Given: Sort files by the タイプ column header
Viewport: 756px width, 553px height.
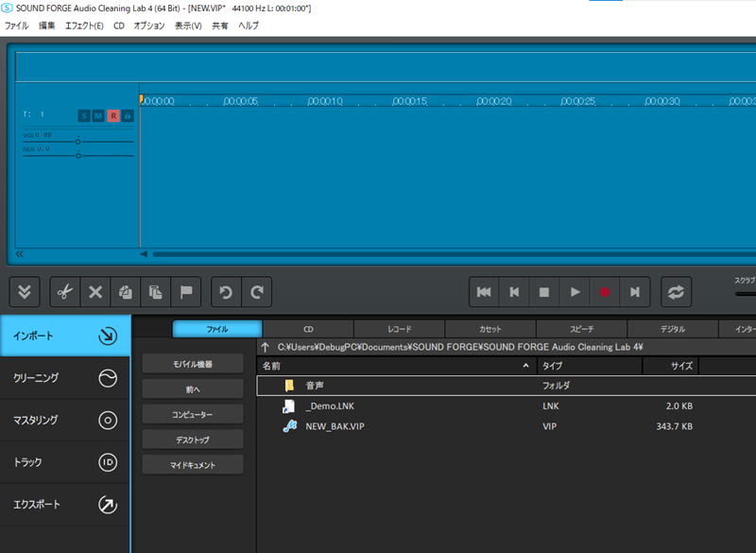Looking at the screenshot, I should coord(590,366).
